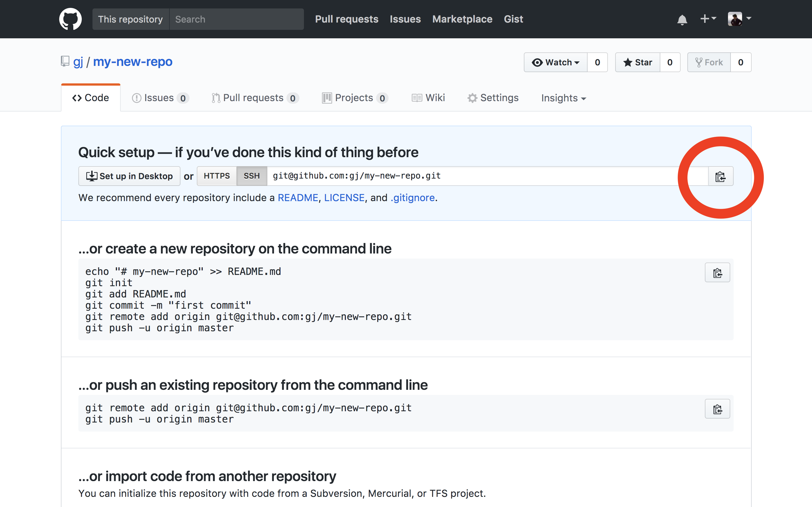Switch protocol to HTTPS

(x=217, y=176)
